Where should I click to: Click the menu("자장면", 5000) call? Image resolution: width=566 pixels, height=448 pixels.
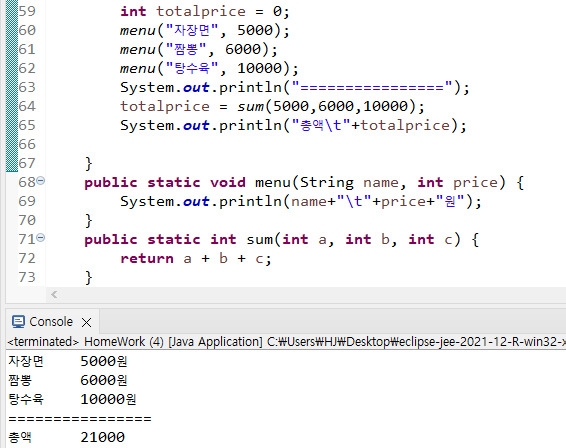pyautogui.click(x=205, y=30)
